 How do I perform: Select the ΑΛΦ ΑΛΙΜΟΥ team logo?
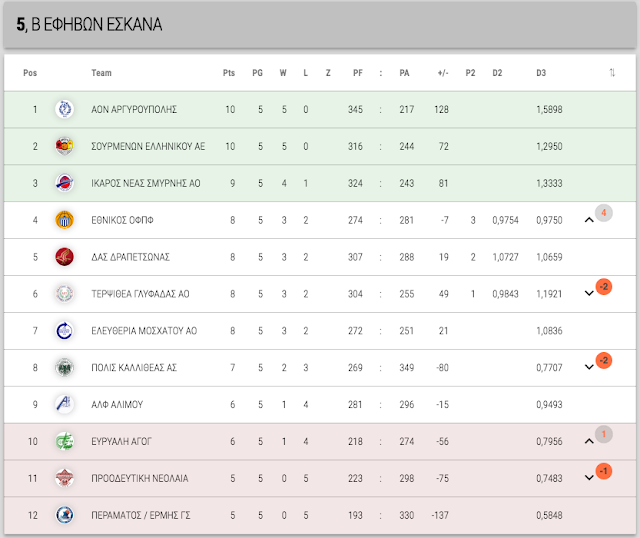(64, 405)
